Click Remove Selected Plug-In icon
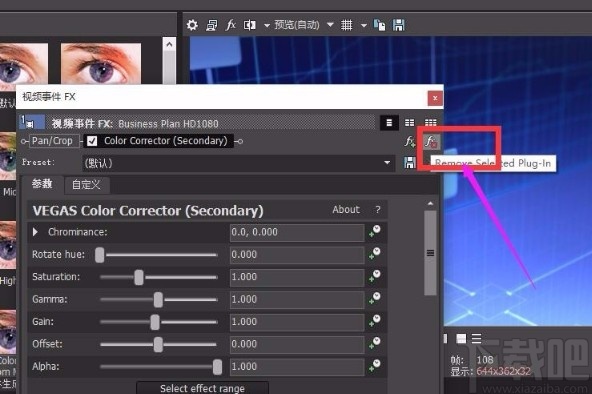This screenshot has height=394, width=592. pos(431,142)
